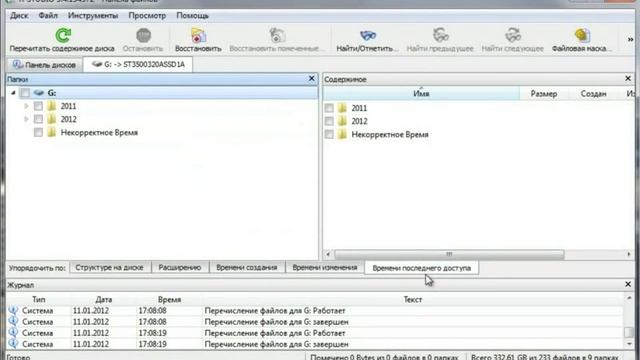Click left arrow of Содержимое horizontal scrollbar
The image size is (640, 360).
328,254
